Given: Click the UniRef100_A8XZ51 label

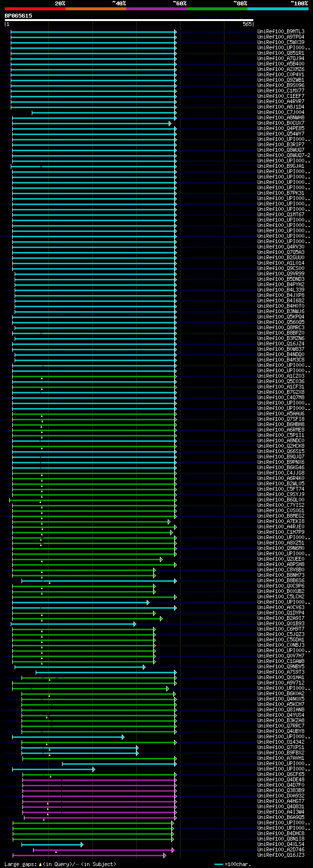Looking at the screenshot, I should coord(281,543).
